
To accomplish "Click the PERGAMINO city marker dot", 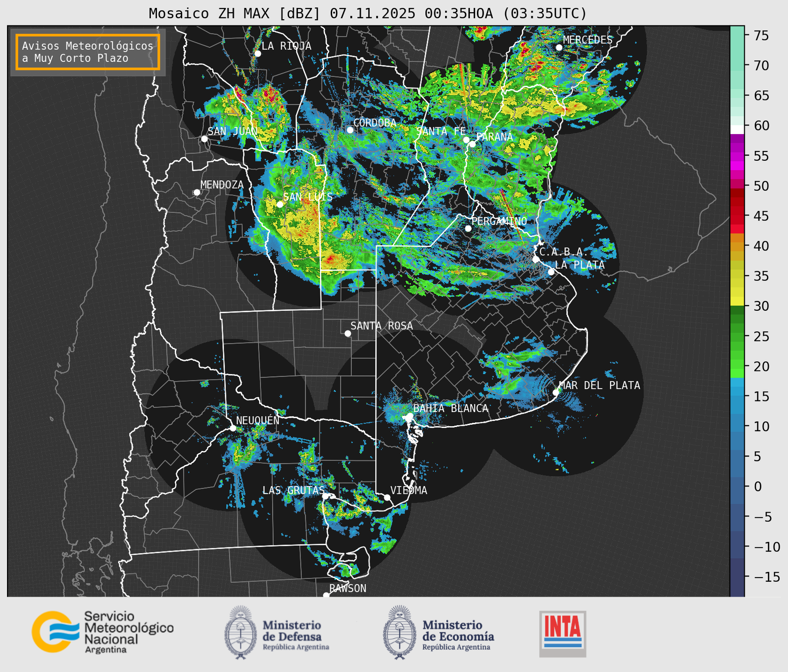I will 468,229.
